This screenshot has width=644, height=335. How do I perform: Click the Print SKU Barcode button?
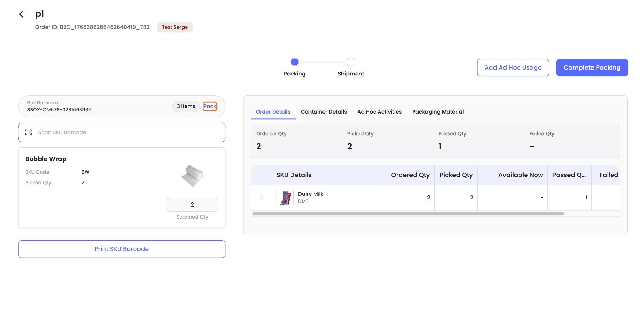[x=122, y=249]
